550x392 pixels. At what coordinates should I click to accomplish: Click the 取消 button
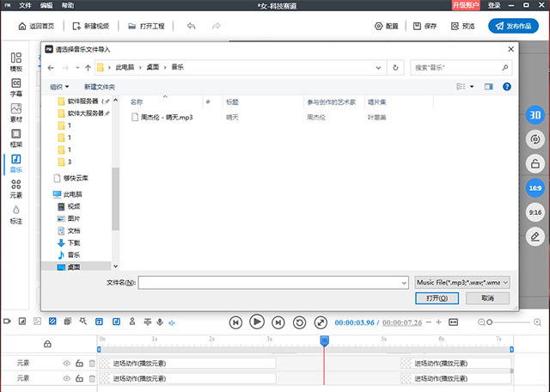pyautogui.click(x=487, y=297)
